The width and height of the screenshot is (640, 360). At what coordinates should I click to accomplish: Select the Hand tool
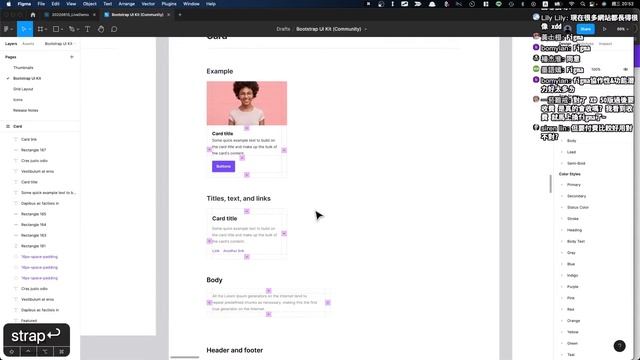click(x=101, y=29)
